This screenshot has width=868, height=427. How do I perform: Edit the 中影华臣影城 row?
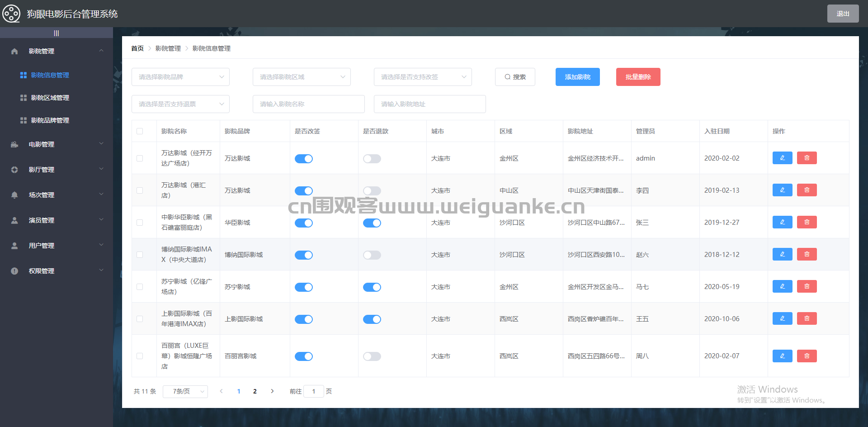(x=783, y=222)
